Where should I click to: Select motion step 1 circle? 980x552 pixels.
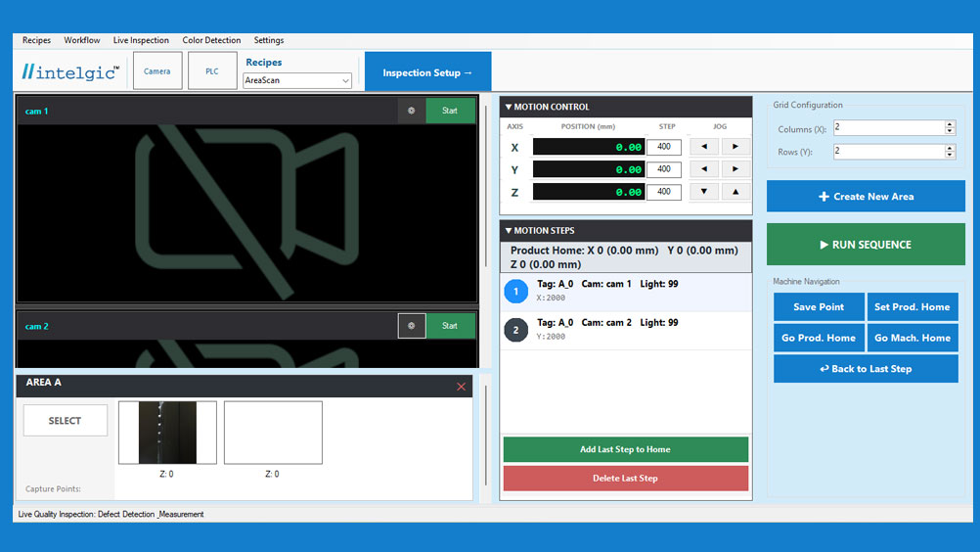tap(516, 292)
